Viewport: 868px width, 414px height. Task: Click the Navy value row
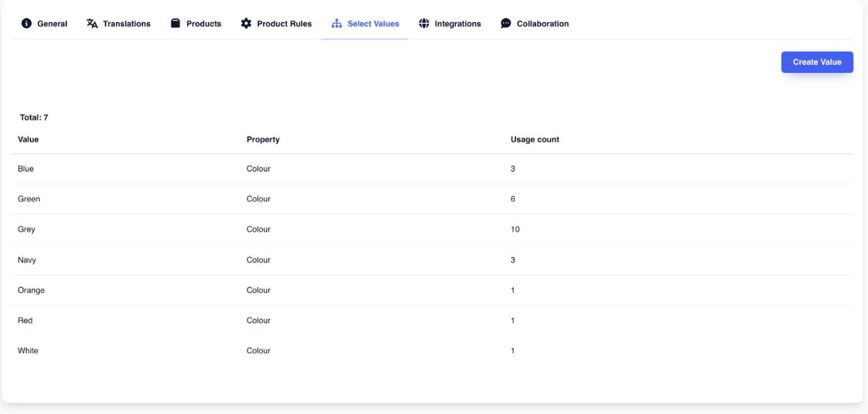pos(432,260)
